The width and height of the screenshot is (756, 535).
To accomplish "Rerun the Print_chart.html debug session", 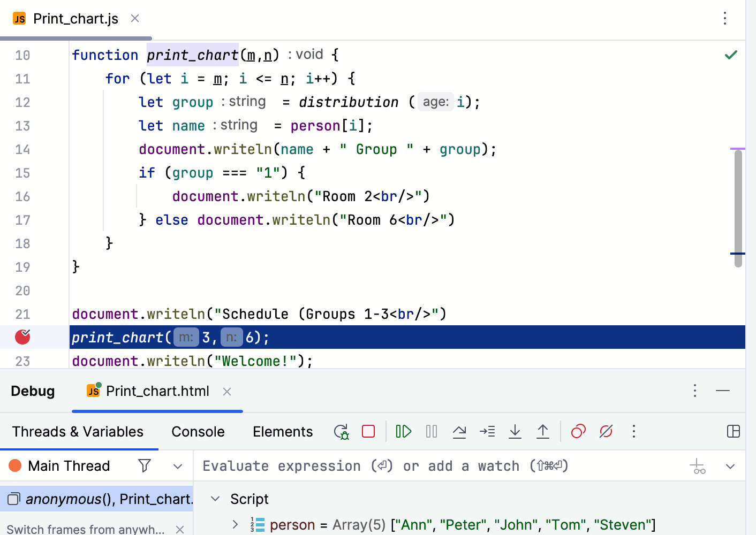I will click(x=341, y=431).
